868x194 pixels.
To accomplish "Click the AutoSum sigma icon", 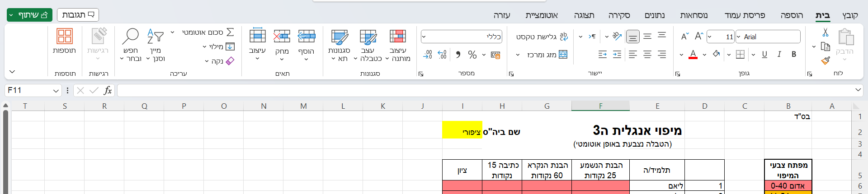I will (x=230, y=32).
